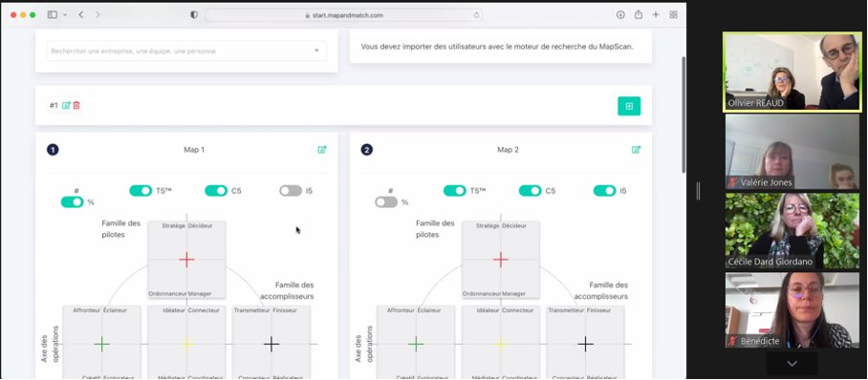The height and width of the screenshot is (380, 868).
Task: Click the #1 group label
Action: 54,105
